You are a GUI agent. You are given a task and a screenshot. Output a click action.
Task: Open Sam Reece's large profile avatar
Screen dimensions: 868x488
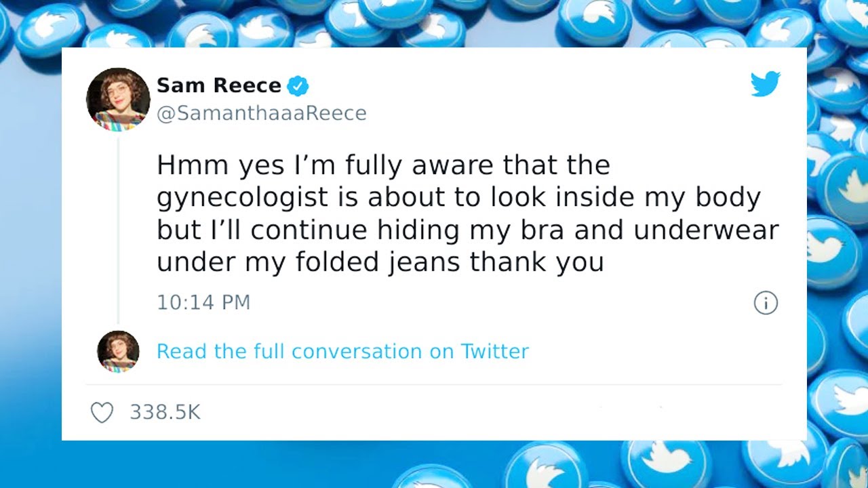pos(118,99)
